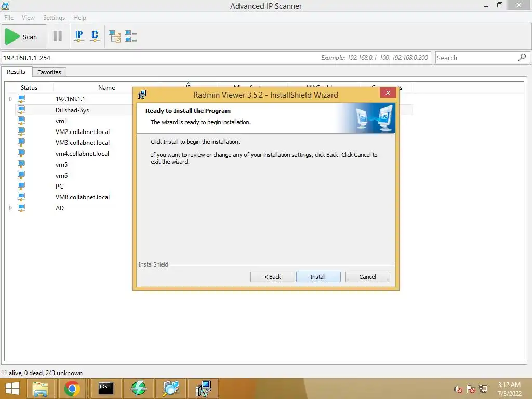The height and width of the screenshot is (399, 532).
Task: Click the computer icon beside vm4.collabnet.local
Action: pyautogui.click(x=21, y=153)
